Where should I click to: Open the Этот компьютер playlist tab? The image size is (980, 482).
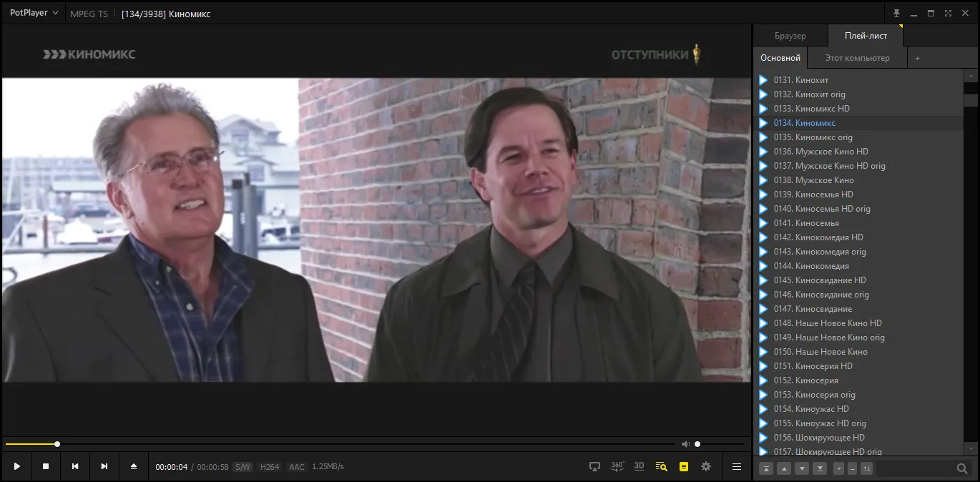point(857,58)
